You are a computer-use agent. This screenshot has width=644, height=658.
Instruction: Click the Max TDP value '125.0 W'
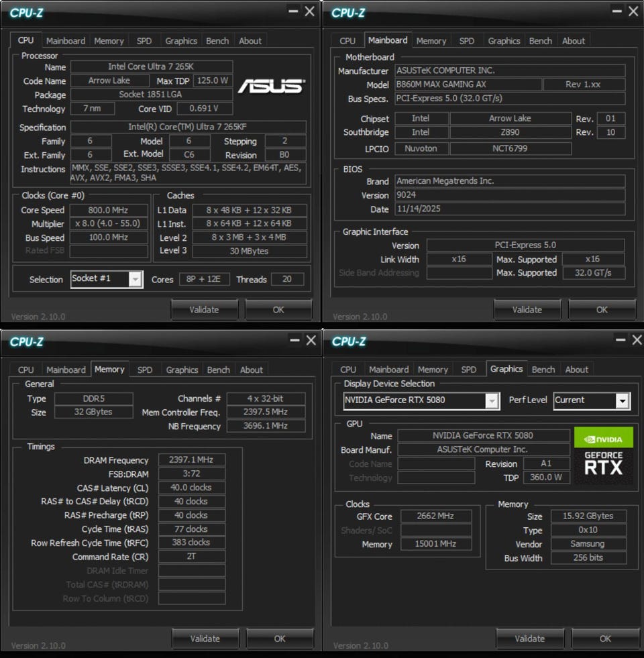point(213,80)
